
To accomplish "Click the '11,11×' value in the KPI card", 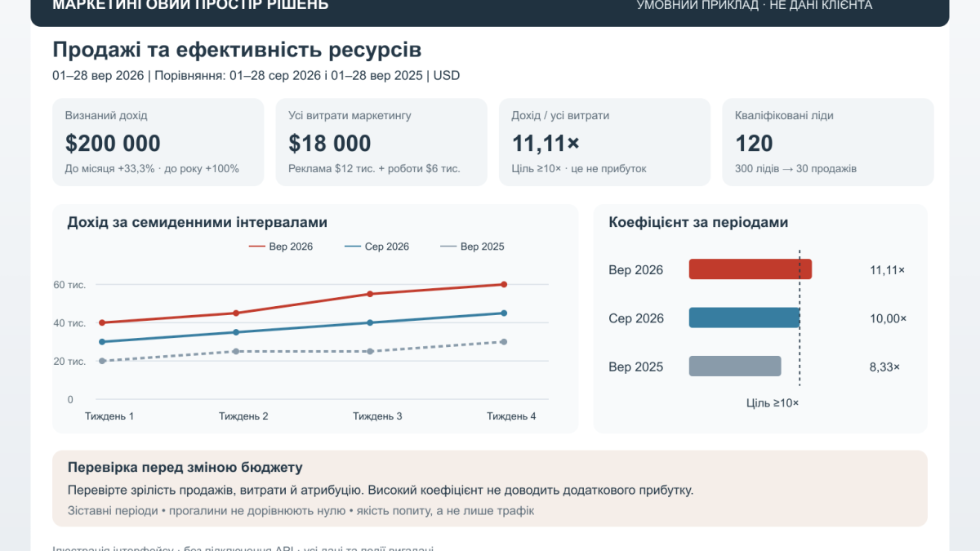I will tap(546, 144).
